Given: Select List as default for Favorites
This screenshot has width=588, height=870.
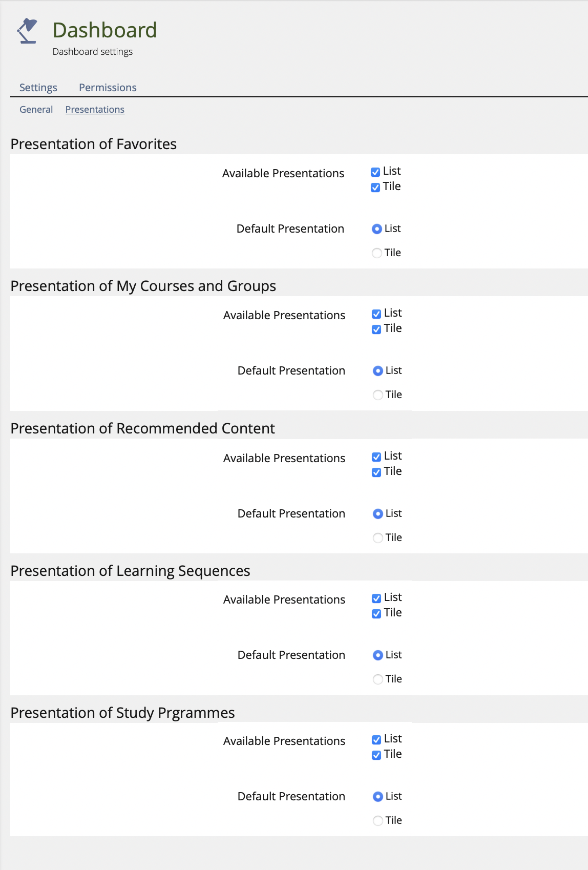Looking at the screenshot, I should coord(377,229).
